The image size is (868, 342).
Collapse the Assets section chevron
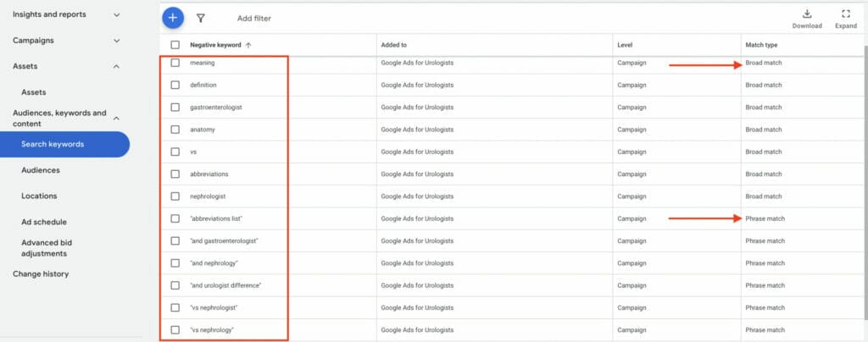coord(117,66)
